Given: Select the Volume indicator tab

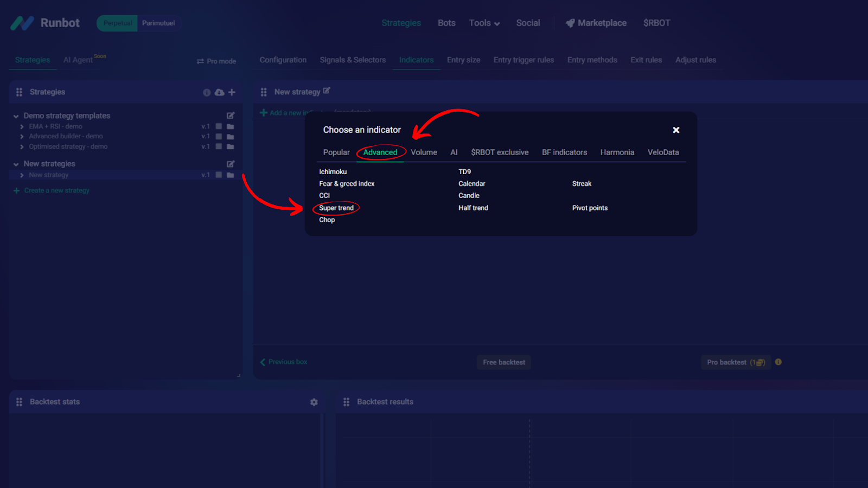Looking at the screenshot, I should point(424,152).
